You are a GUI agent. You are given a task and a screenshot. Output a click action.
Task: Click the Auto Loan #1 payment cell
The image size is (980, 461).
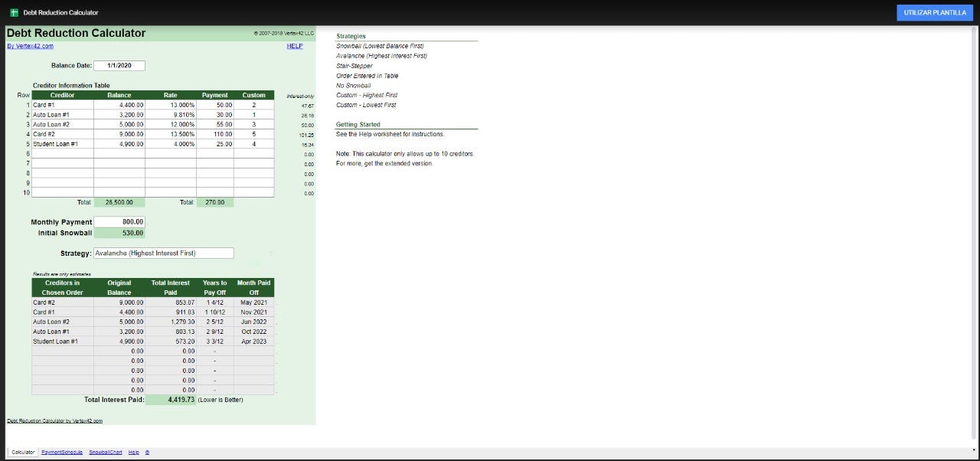click(x=214, y=115)
